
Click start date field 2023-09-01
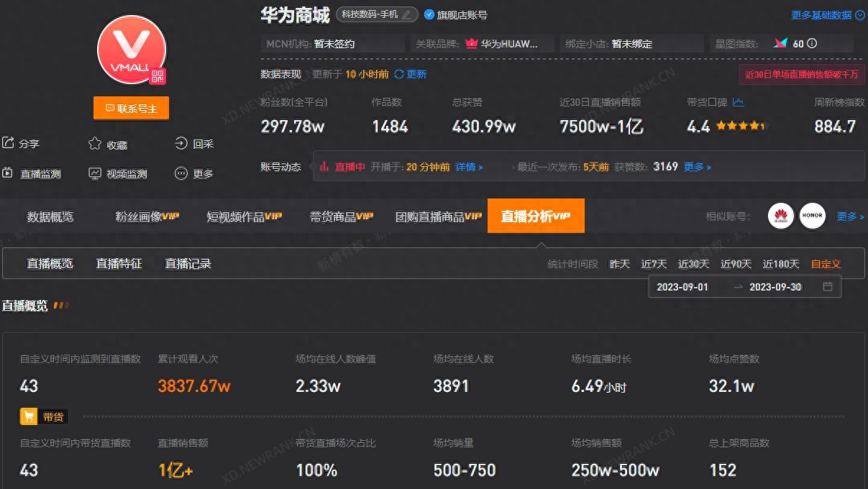pos(682,287)
